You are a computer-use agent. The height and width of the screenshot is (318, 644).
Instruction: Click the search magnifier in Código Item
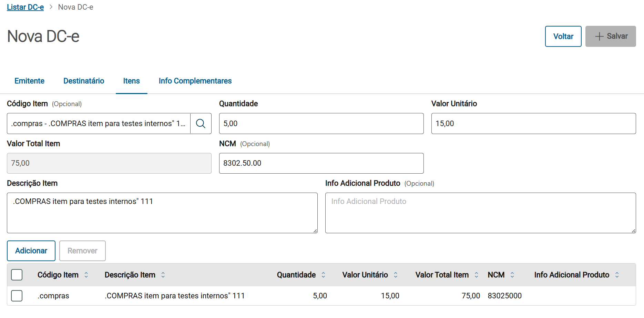coord(201,123)
